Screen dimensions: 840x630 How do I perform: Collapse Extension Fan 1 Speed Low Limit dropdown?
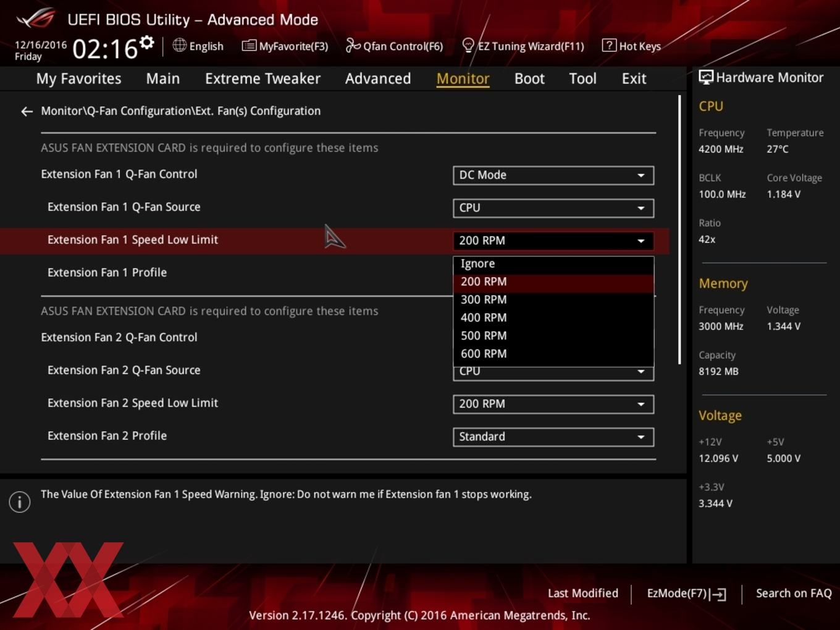(553, 241)
